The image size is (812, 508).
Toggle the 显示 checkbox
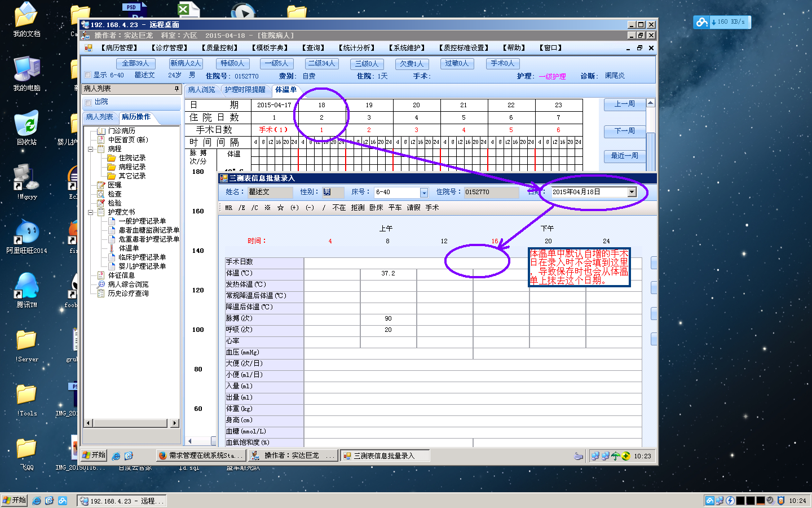tap(87, 75)
